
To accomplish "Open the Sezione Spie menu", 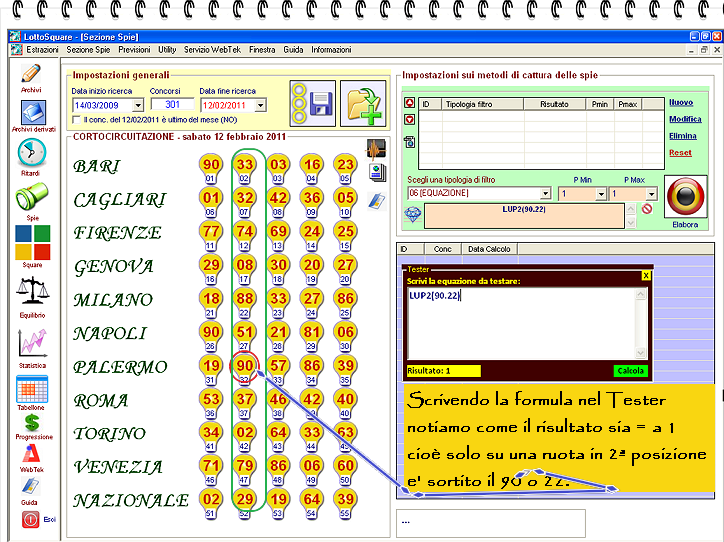I will coord(88,50).
